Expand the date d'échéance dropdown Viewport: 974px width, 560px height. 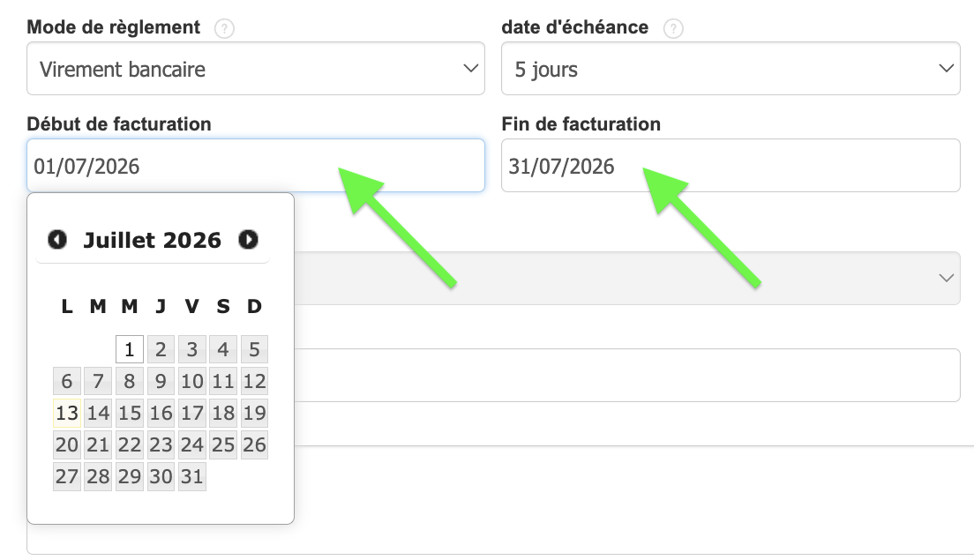pyautogui.click(x=730, y=68)
